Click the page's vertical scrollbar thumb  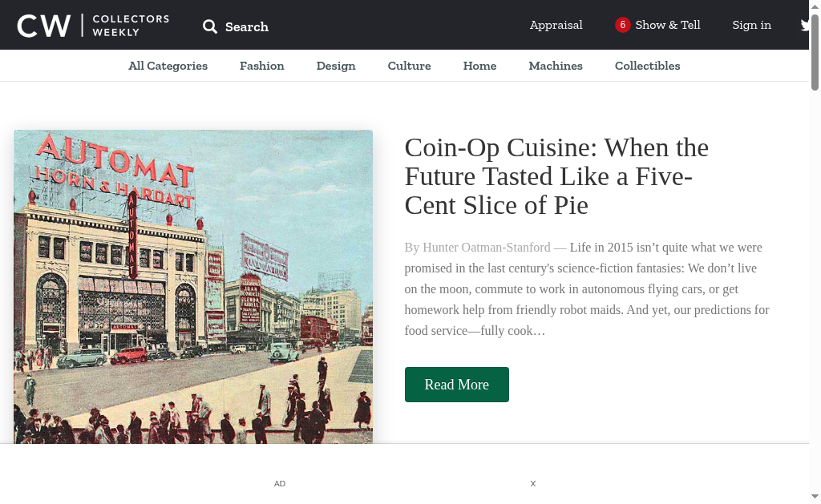[x=815, y=52]
